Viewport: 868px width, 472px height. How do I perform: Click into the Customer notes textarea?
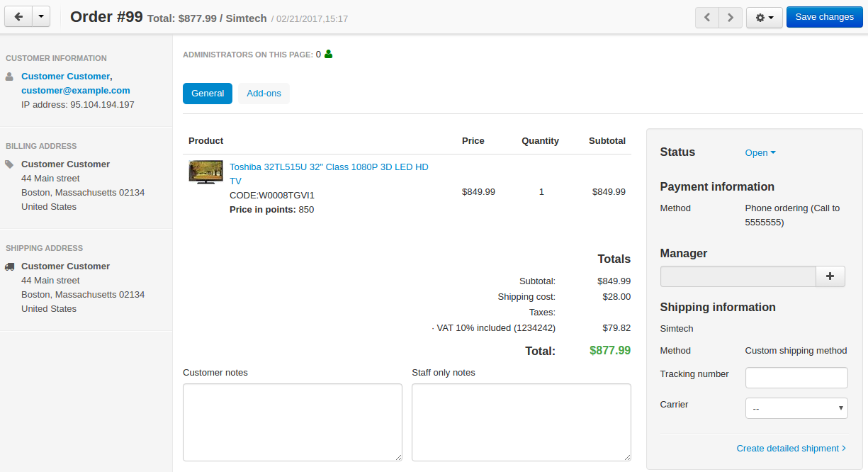[293, 422]
